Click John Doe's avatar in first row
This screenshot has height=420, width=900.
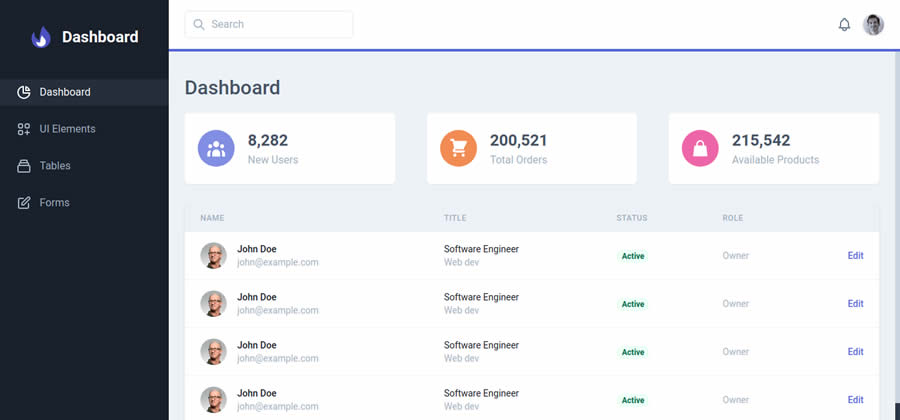click(213, 256)
